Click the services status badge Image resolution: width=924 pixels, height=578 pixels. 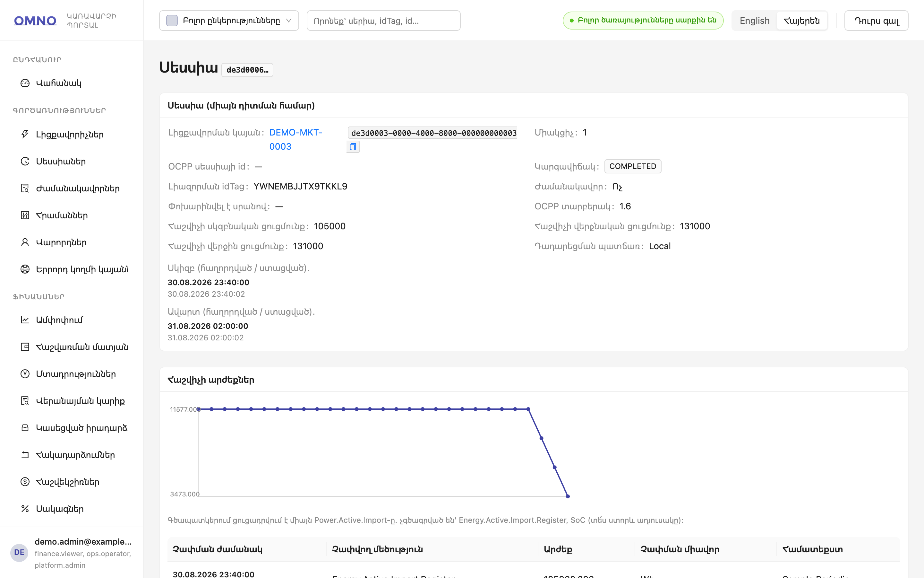pos(643,20)
